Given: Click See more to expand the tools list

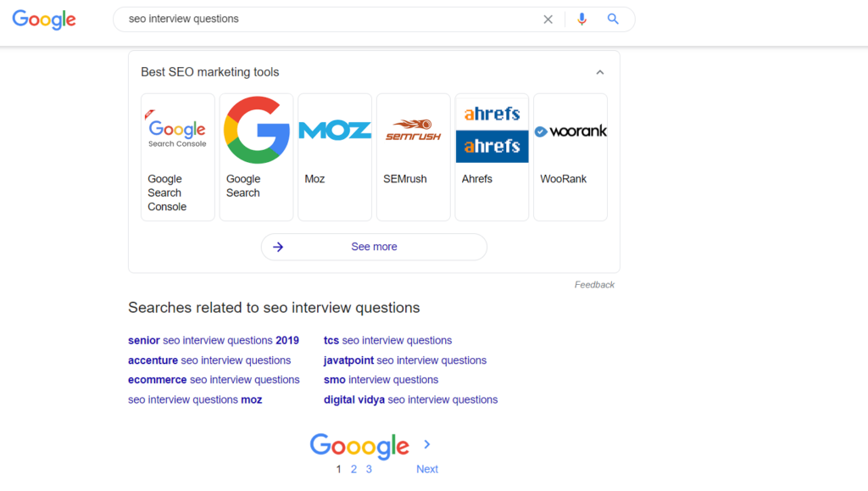Looking at the screenshot, I should coord(374,247).
